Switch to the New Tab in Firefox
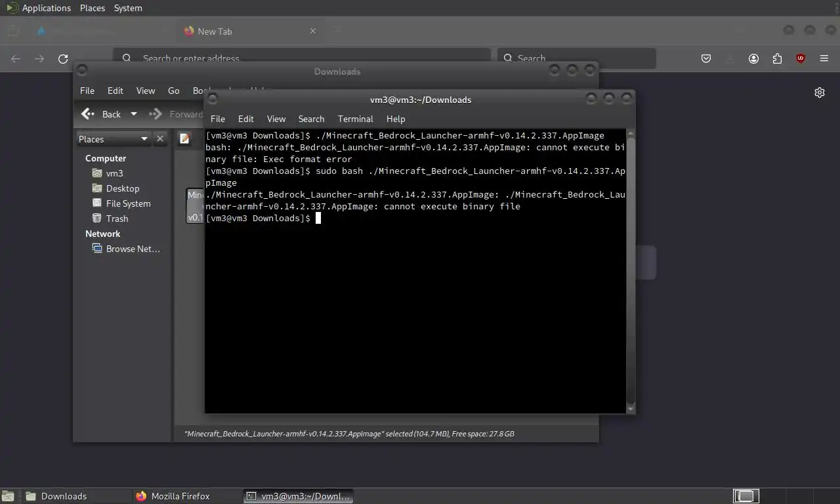This screenshot has height=504, width=840. (249, 31)
